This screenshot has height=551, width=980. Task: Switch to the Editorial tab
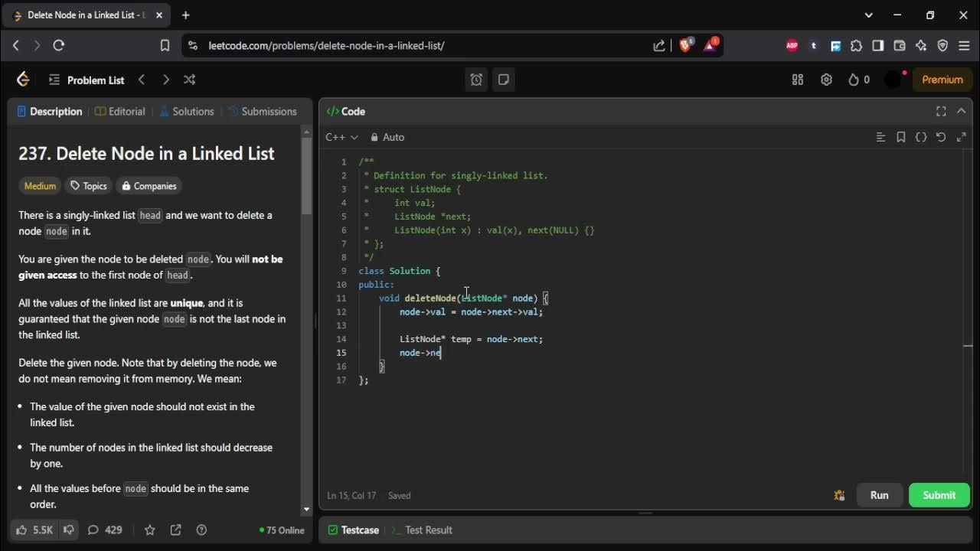[119, 111]
